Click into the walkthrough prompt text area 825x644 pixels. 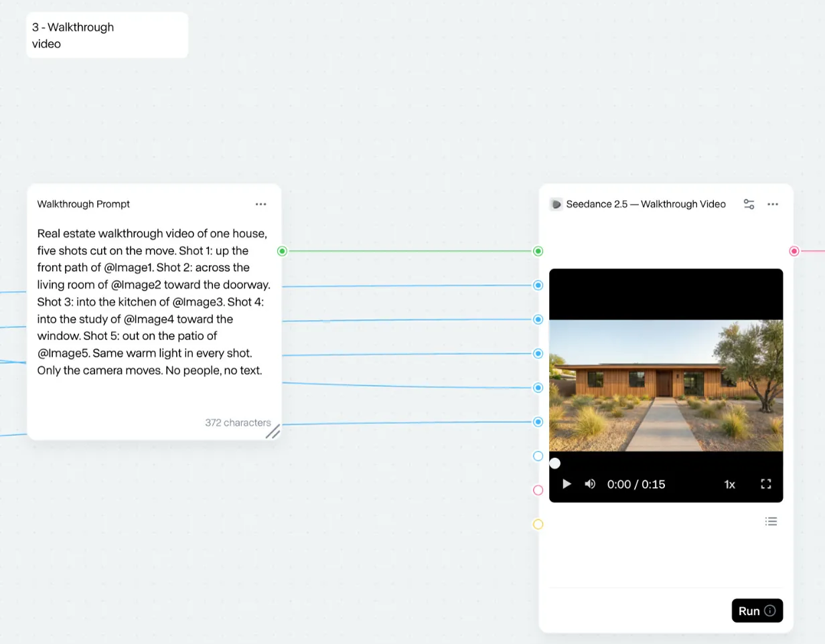coord(153,302)
